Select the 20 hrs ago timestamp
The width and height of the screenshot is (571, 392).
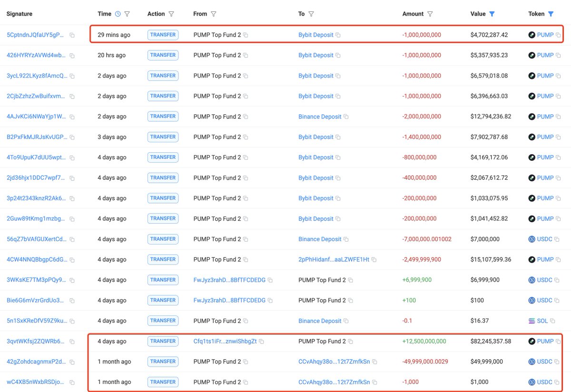pyautogui.click(x=112, y=55)
